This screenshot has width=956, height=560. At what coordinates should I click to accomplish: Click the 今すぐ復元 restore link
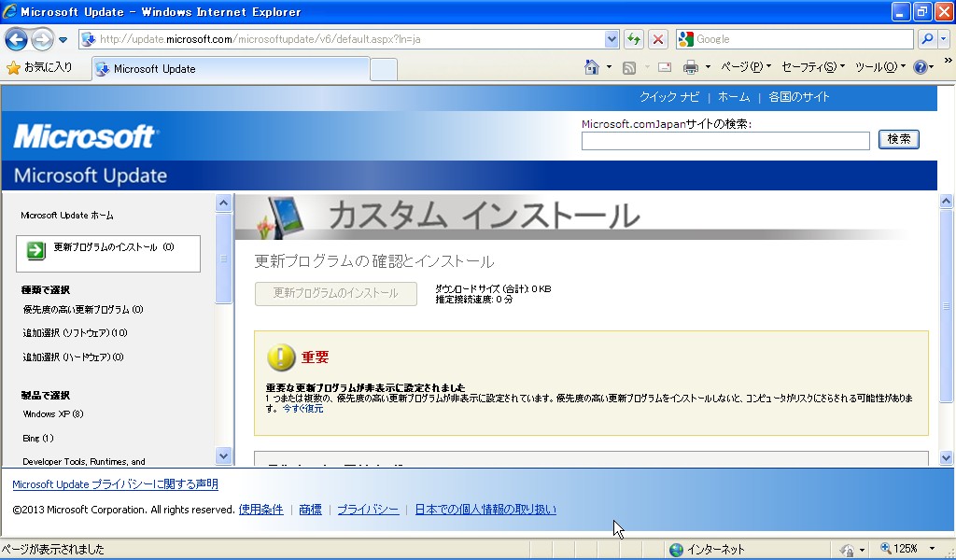[302, 409]
